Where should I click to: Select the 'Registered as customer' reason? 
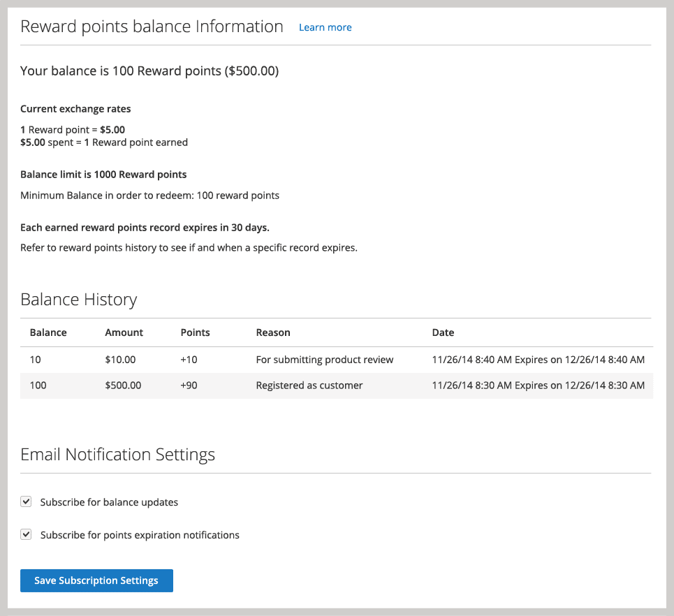[309, 385]
